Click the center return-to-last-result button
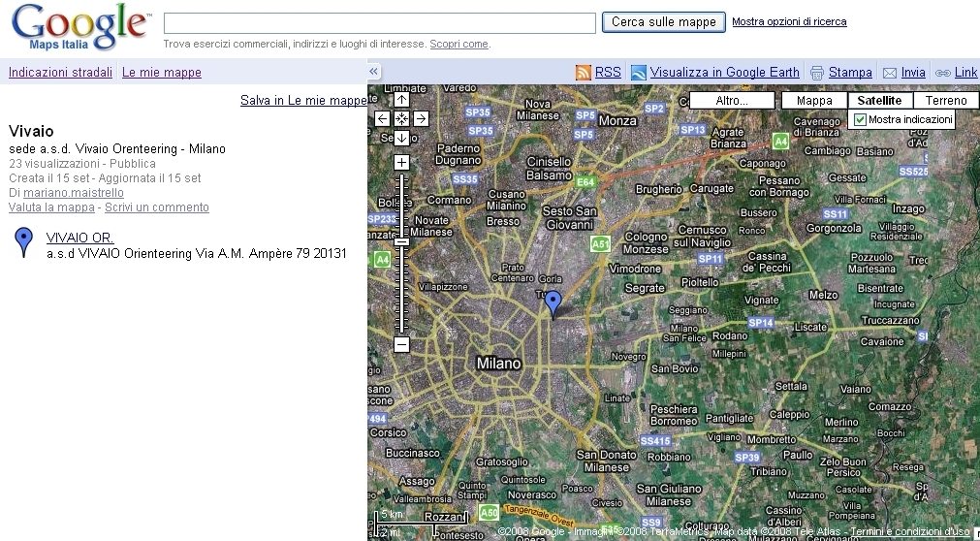Screen dimensions: 980x541 [x=401, y=119]
